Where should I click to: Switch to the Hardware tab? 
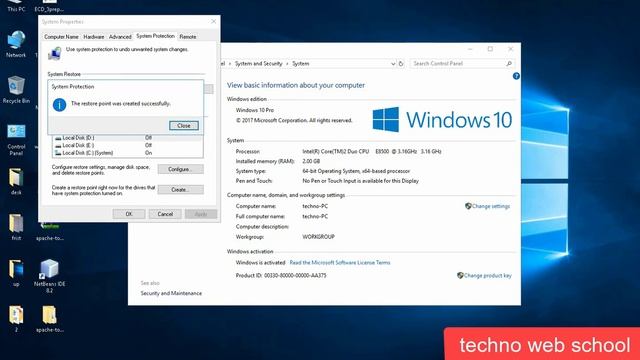(x=93, y=37)
